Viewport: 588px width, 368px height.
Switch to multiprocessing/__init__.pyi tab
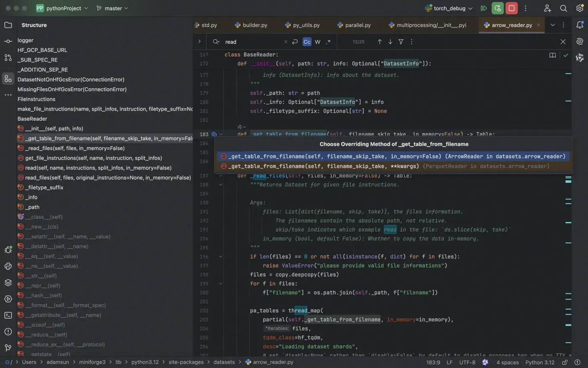click(x=427, y=25)
